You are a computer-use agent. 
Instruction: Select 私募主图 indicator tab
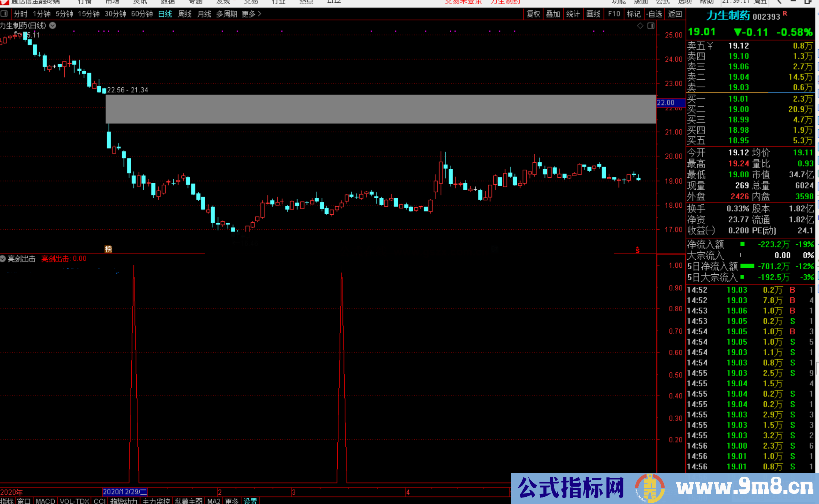[188, 501]
